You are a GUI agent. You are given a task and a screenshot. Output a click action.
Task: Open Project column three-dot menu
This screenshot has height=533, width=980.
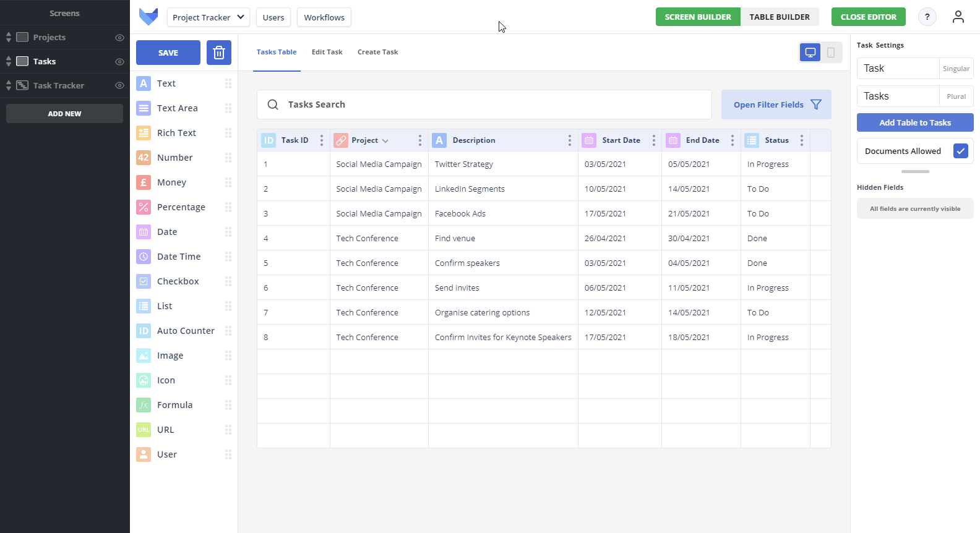point(420,140)
